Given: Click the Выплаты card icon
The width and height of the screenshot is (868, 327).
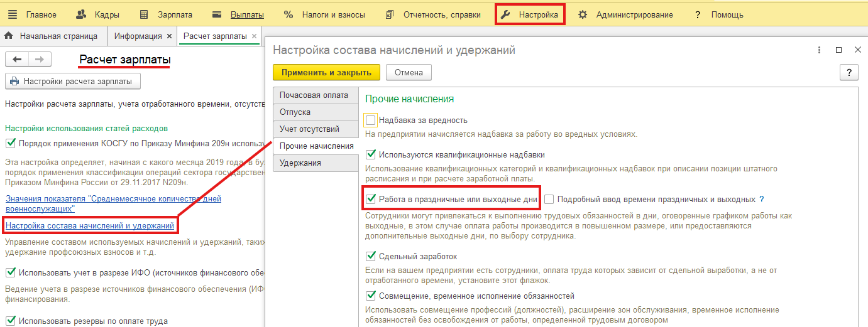Looking at the screenshot, I should pyautogui.click(x=217, y=14).
